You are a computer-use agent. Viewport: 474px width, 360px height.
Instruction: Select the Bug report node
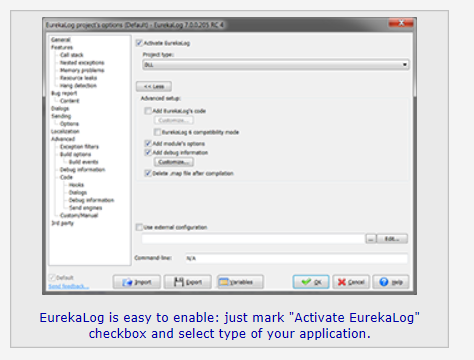click(x=64, y=93)
